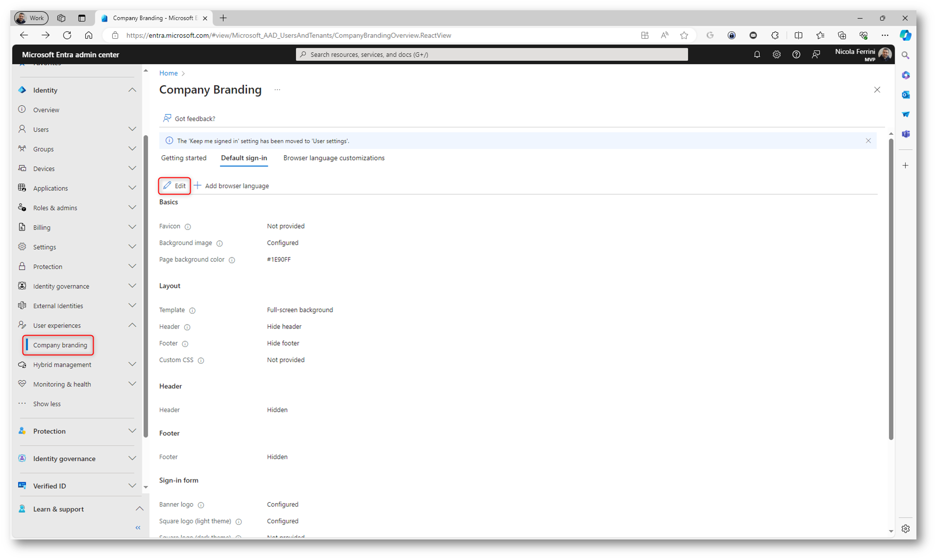Collapse the sidebar navigation double chevron

[138, 528]
